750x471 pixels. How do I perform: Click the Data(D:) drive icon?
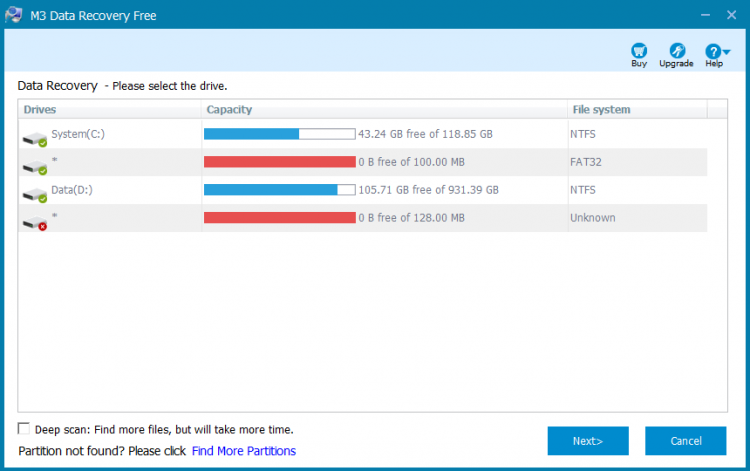click(35, 191)
